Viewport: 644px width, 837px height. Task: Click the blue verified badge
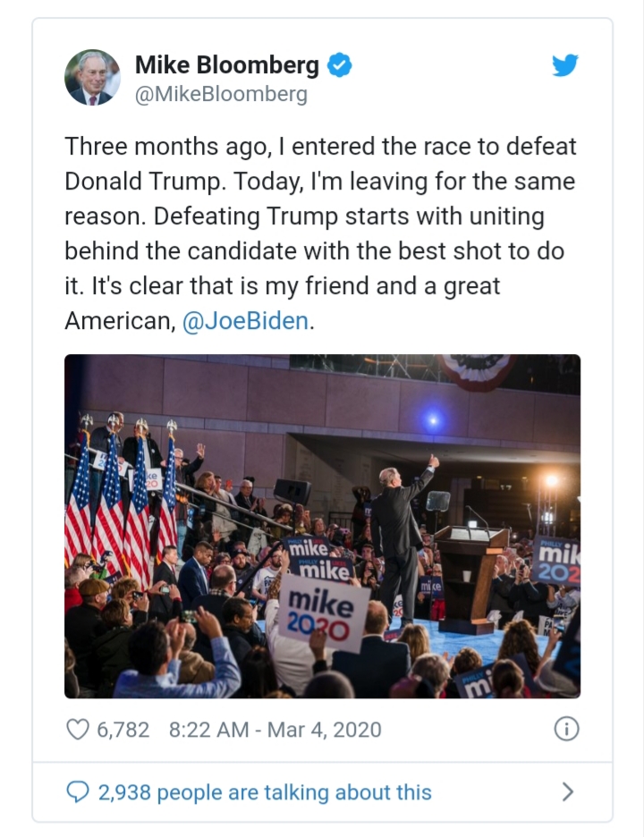340,65
